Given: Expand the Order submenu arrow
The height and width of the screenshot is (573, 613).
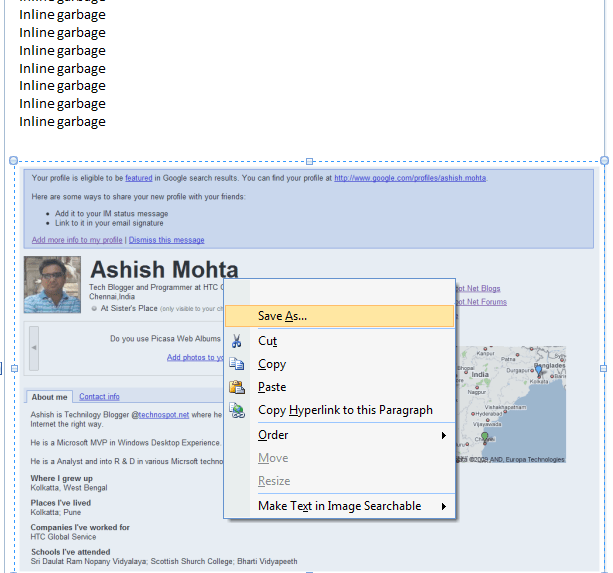Looking at the screenshot, I should [x=443, y=435].
